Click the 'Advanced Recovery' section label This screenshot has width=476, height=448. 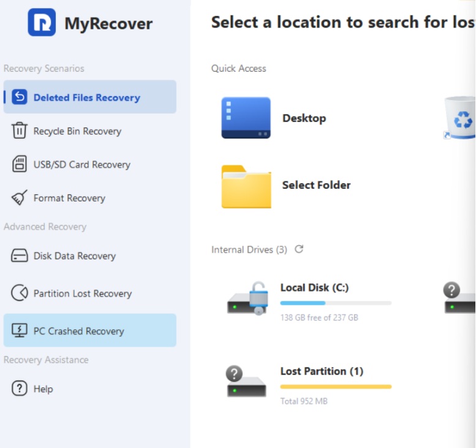45,227
